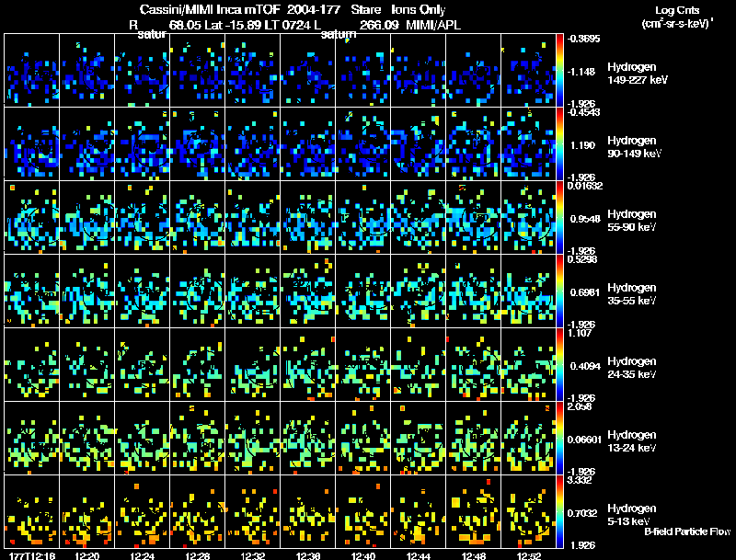
Task: Select the 'Hydrogen 90-149 keV' row label
Action: point(635,147)
